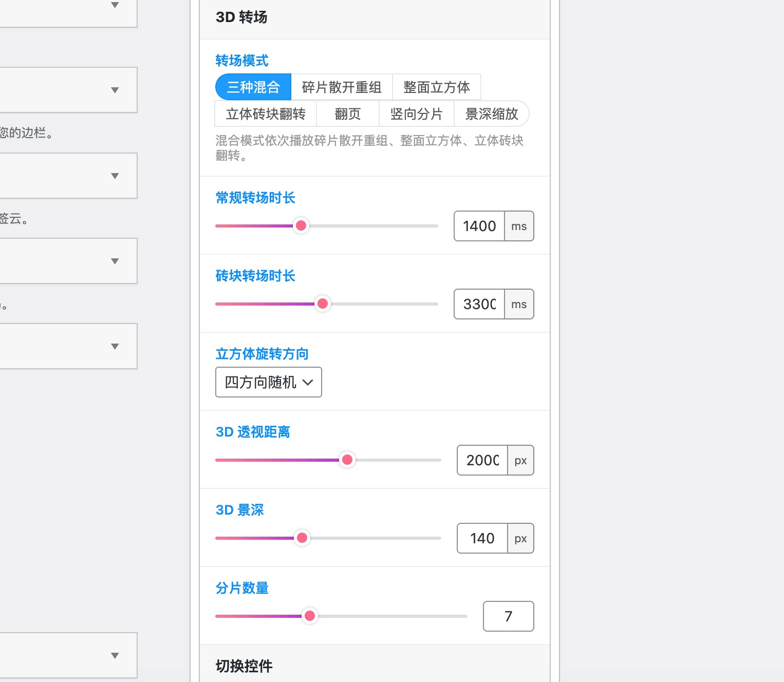Click the 混合模式依次播放 description text
The height and width of the screenshot is (682, 784).
click(x=369, y=148)
